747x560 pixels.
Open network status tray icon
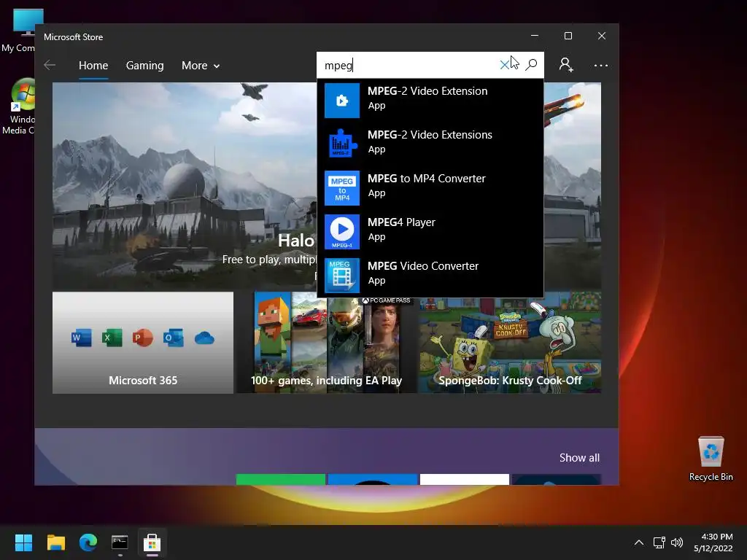click(x=659, y=542)
